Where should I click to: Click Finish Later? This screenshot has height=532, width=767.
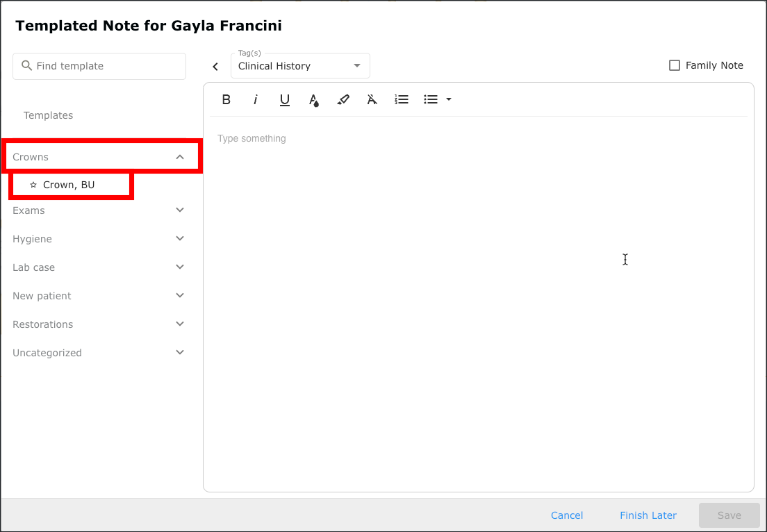tap(648, 515)
